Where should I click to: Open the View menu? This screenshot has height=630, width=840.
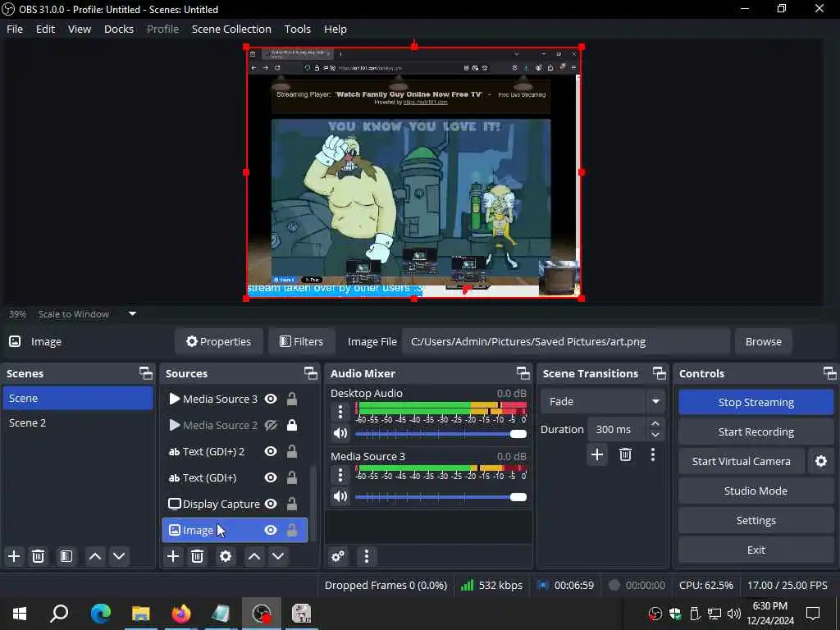(x=80, y=29)
